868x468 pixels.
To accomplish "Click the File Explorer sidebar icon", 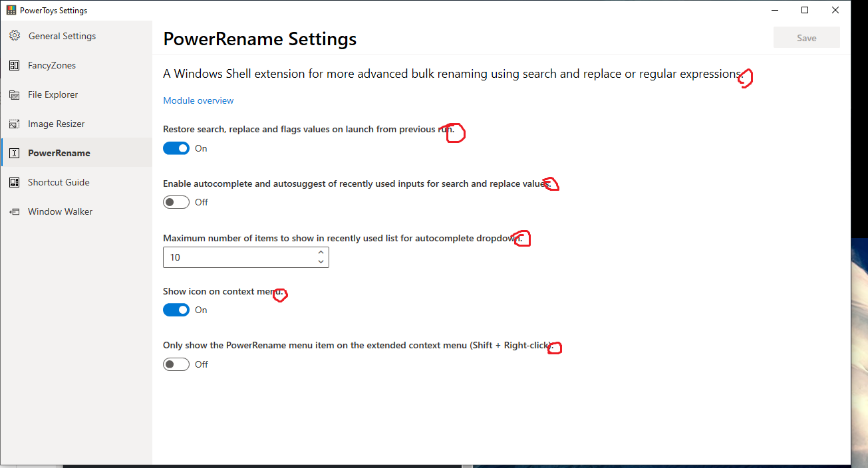I will tap(14, 94).
